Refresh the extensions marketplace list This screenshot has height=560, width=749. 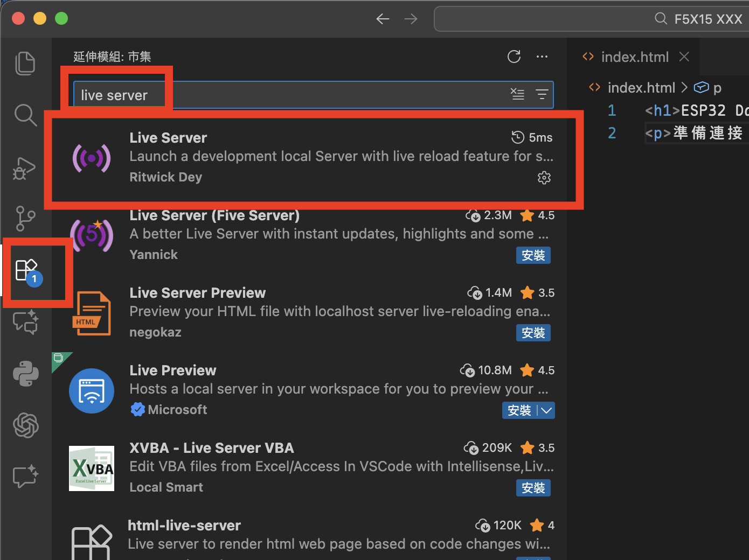tap(514, 57)
